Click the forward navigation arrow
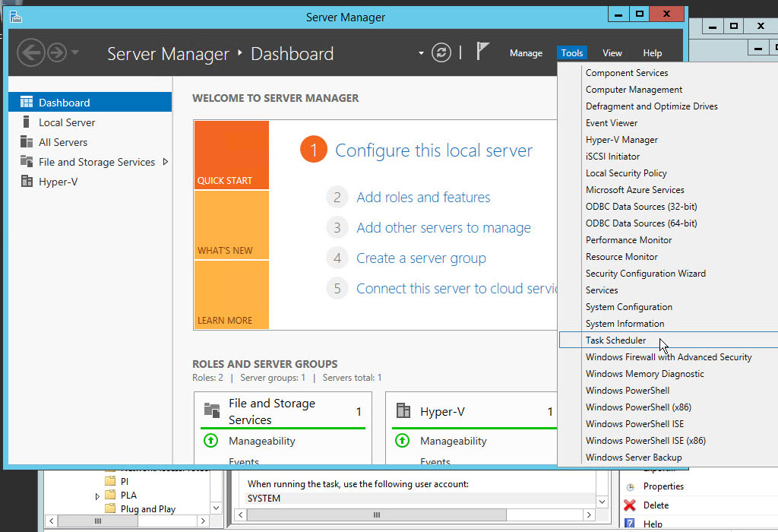The image size is (778, 532). point(57,52)
